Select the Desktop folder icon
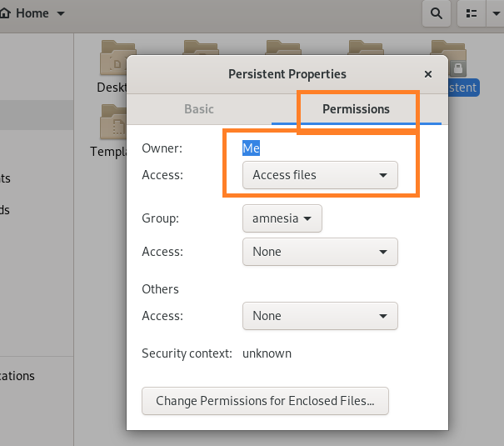504x446 pixels. pyautogui.click(x=117, y=58)
